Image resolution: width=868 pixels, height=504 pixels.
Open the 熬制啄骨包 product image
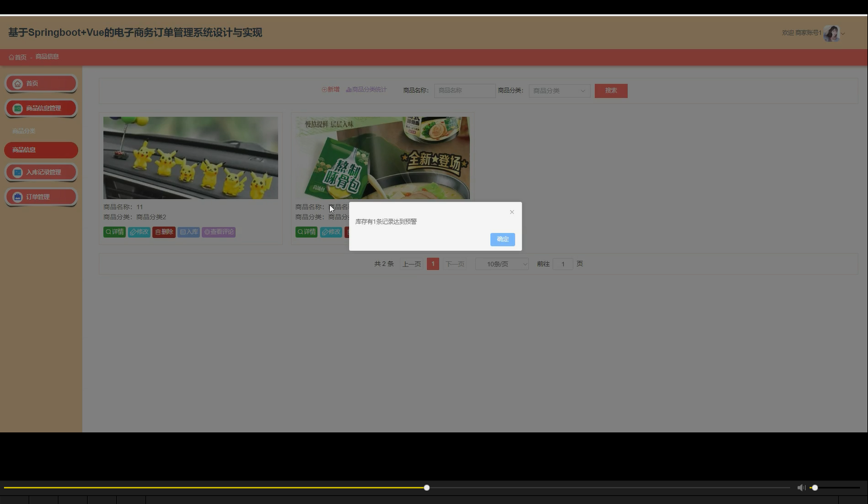382,158
